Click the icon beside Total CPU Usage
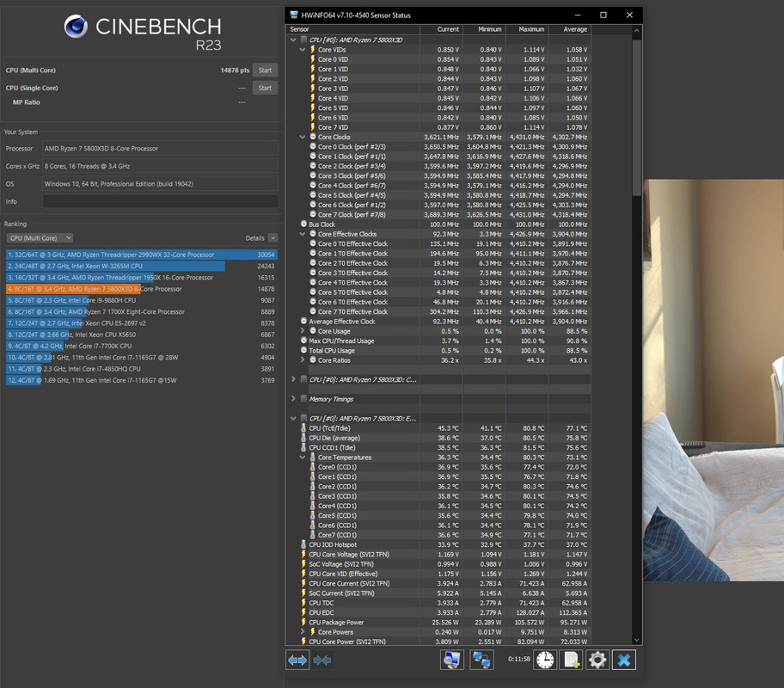784x688 pixels. click(x=303, y=350)
